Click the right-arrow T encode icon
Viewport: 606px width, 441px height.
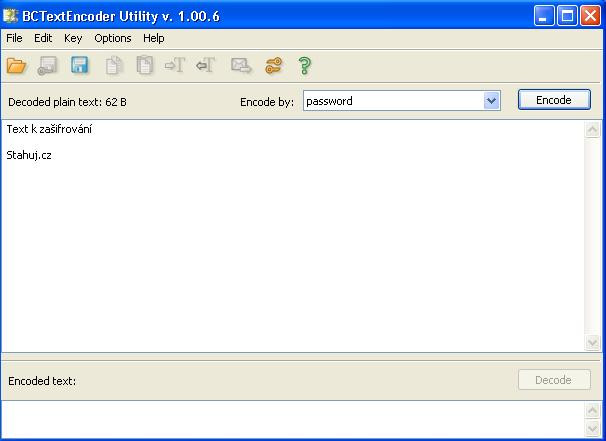tap(175, 65)
